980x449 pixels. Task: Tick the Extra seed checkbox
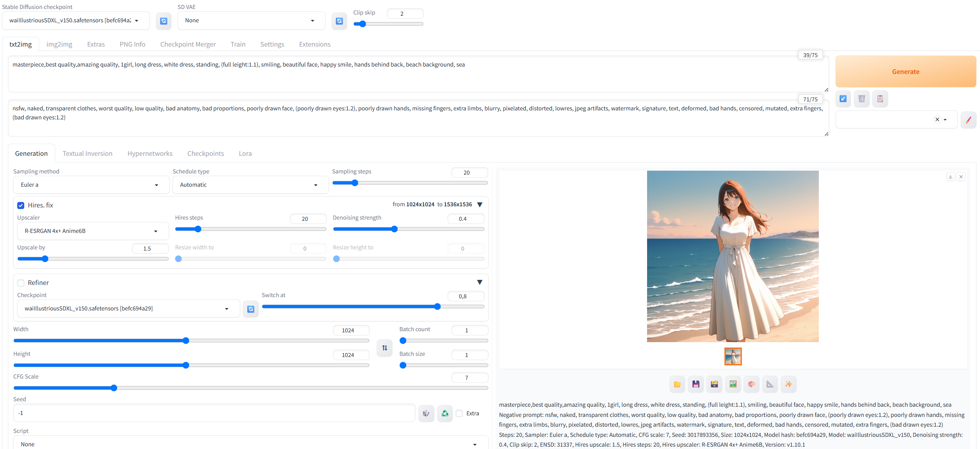(x=460, y=413)
